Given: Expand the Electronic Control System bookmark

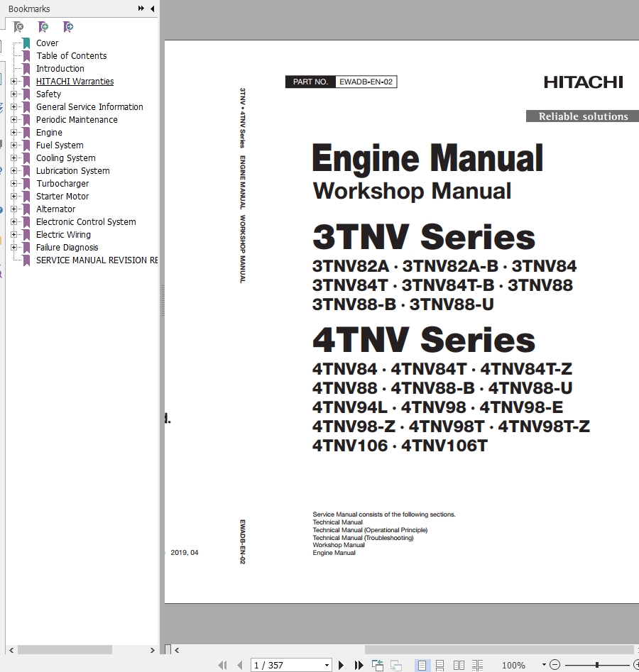Looking at the screenshot, I should pyautogui.click(x=13, y=222).
